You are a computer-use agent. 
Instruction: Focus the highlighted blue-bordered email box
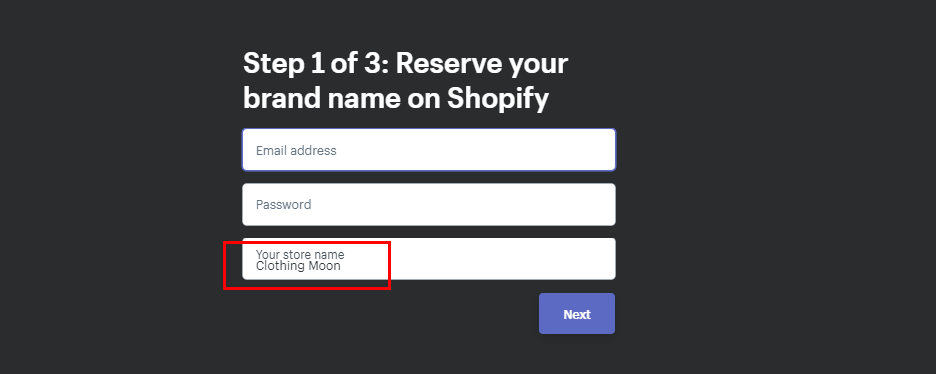click(x=429, y=150)
